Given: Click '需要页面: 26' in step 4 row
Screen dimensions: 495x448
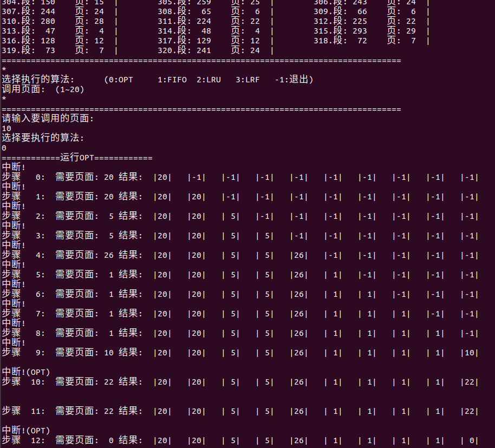Looking at the screenshot, I should point(84,255).
